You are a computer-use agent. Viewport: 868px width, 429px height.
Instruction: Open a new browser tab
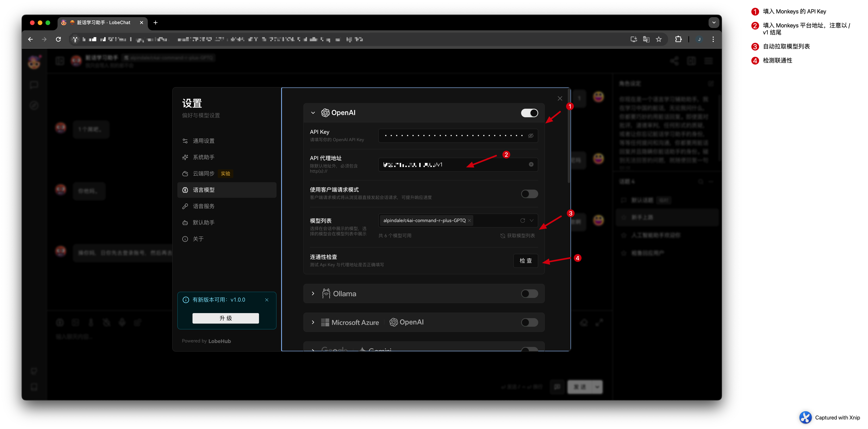click(x=155, y=23)
